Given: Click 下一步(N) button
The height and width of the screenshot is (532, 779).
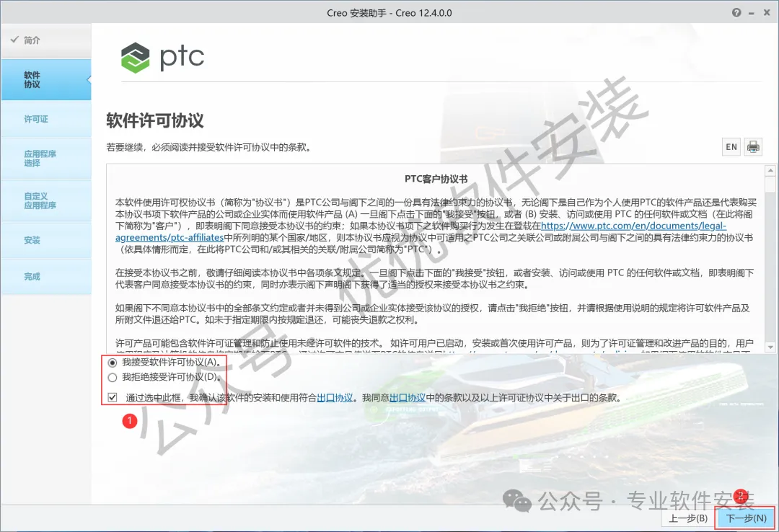Looking at the screenshot, I should [745, 518].
